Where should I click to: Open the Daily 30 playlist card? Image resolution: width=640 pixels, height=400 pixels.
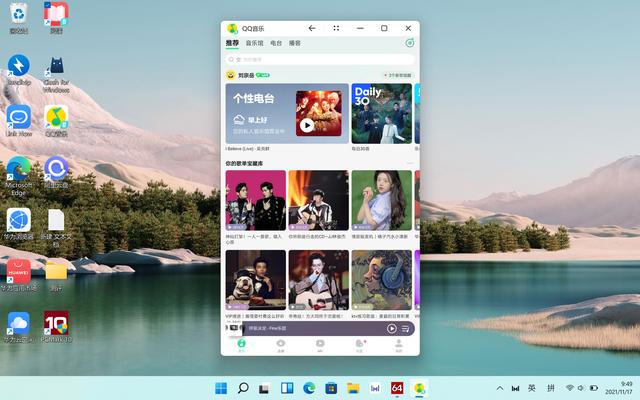382,113
